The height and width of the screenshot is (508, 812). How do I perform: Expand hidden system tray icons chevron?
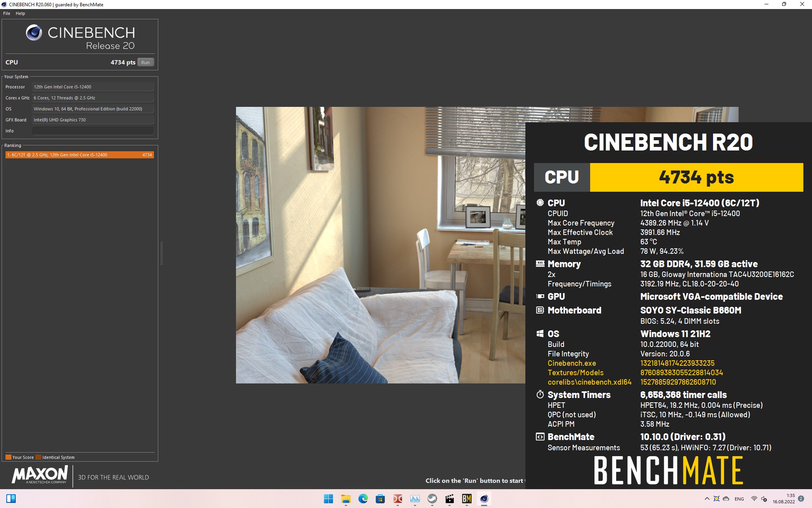click(707, 499)
